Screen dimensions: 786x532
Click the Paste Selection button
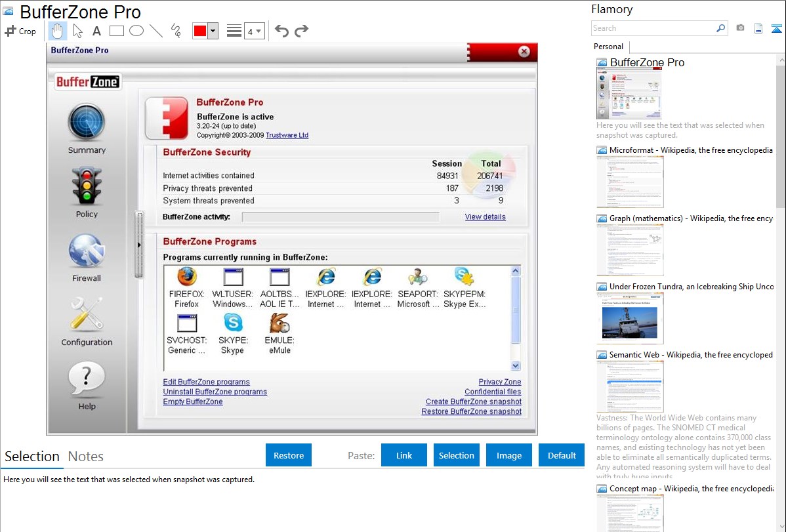point(456,455)
